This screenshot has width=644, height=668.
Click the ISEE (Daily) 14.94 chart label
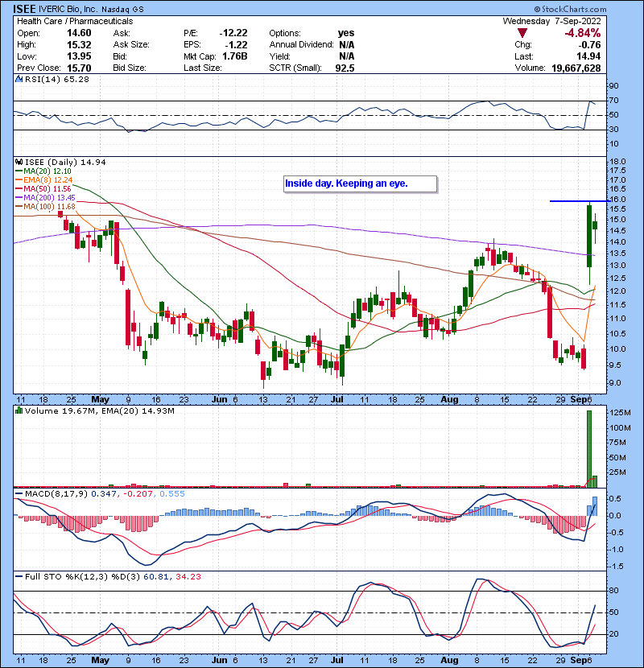pos(65,162)
